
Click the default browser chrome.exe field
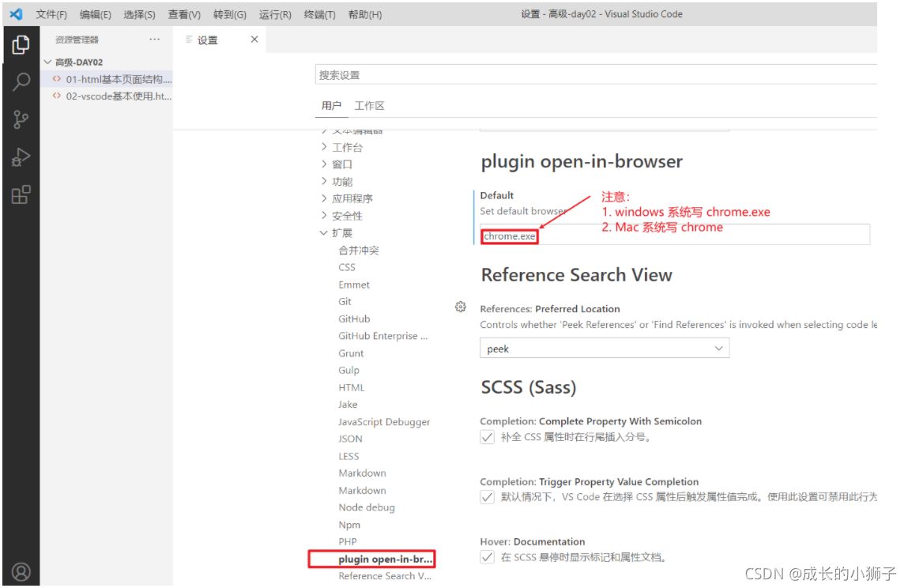pos(675,236)
